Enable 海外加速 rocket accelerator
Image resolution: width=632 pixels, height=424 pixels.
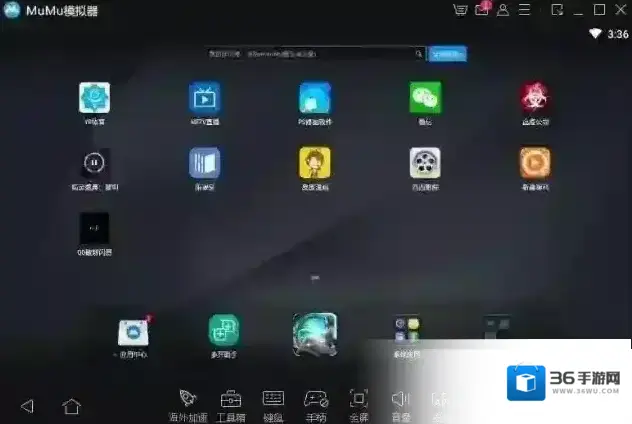[188, 405]
